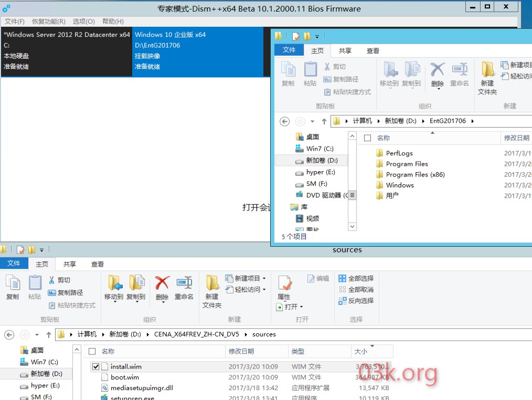532x400 pixels.
Task: Expand breadcrumb arrow after CENA_X64FREV_ZH-CN_DV5
Action: (x=246, y=334)
